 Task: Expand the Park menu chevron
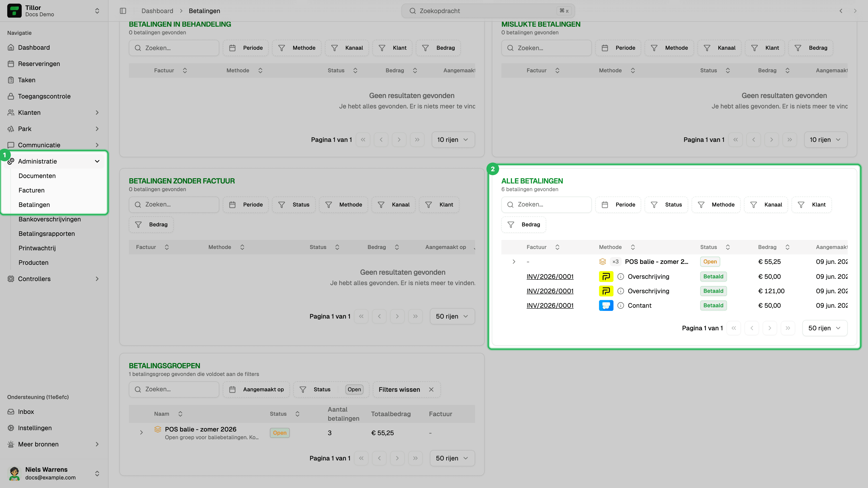click(97, 129)
